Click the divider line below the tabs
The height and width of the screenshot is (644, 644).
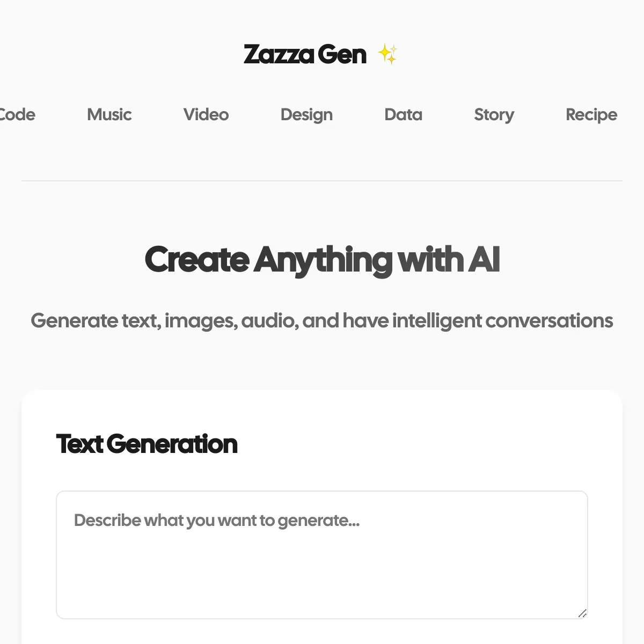pyautogui.click(x=322, y=181)
